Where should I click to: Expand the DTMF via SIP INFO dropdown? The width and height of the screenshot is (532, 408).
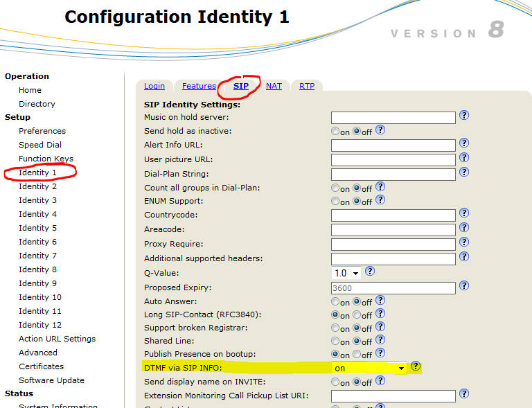(369, 369)
